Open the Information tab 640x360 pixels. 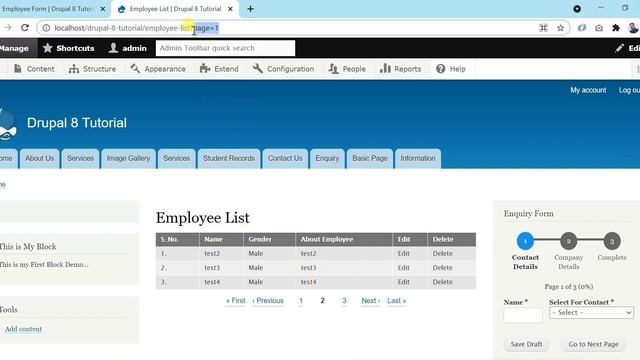418,158
